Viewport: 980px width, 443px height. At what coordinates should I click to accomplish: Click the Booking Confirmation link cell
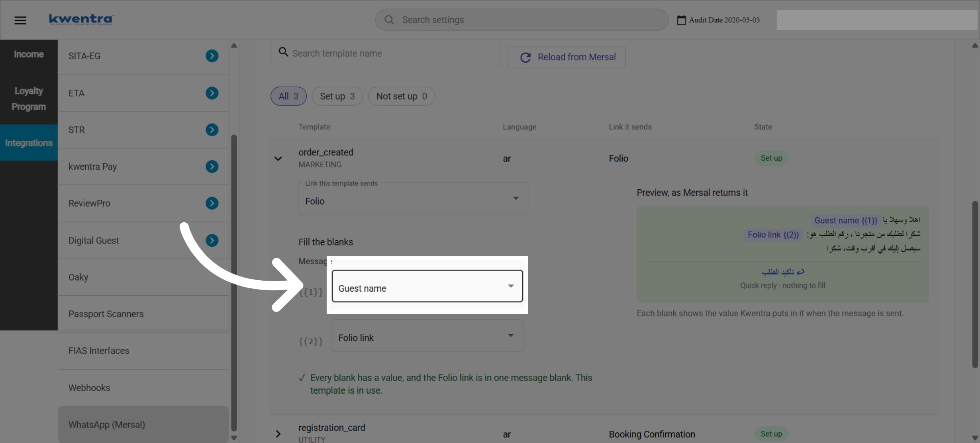coord(652,434)
